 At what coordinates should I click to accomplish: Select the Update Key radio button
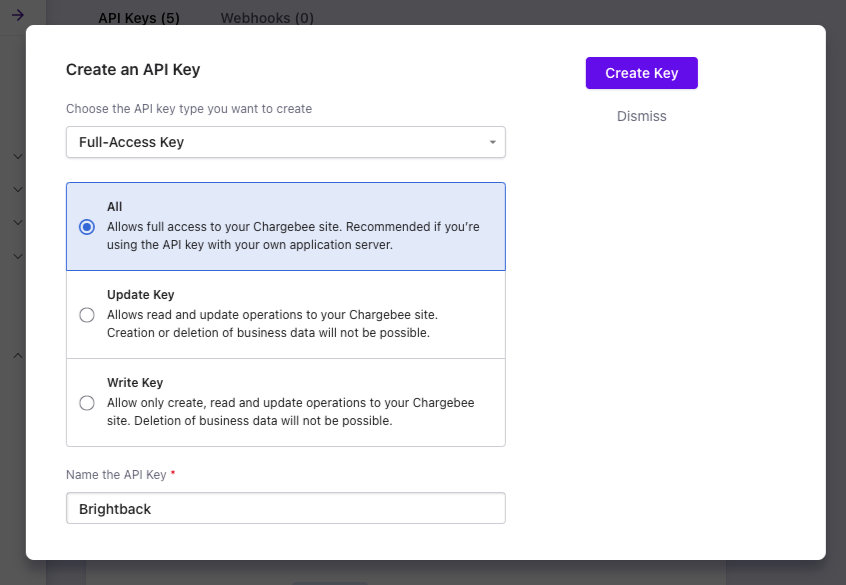[87, 314]
